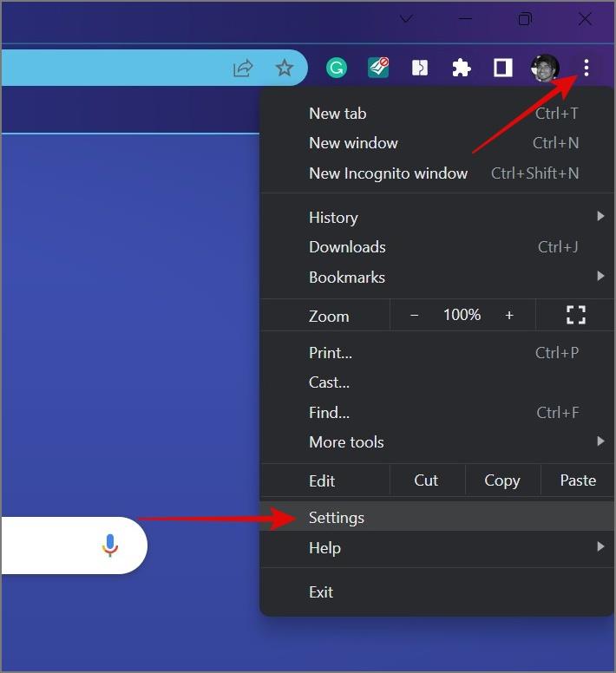Click the Zoom label in menu
The width and height of the screenshot is (616, 673).
tap(329, 317)
